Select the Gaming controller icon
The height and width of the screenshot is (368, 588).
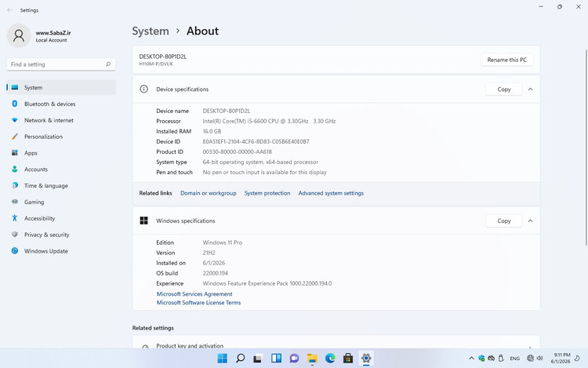(x=15, y=202)
